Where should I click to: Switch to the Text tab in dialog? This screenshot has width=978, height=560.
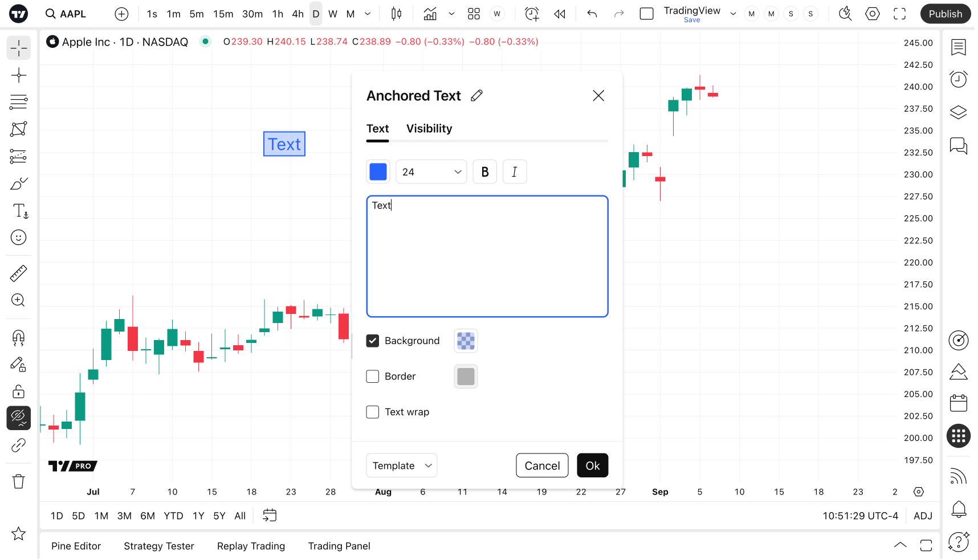[378, 129]
